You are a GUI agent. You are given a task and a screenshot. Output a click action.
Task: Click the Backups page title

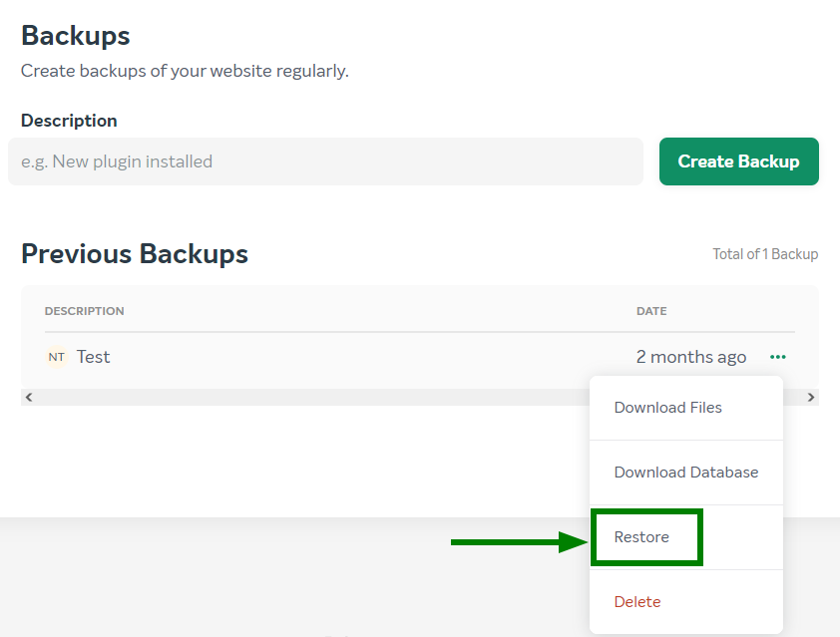[x=76, y=36]
